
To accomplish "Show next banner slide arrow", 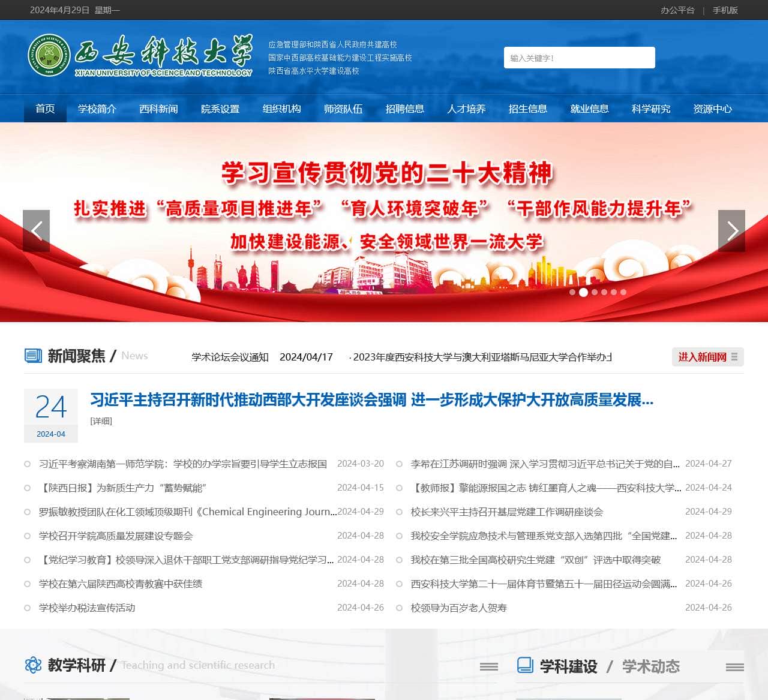I will click(731, 231).
